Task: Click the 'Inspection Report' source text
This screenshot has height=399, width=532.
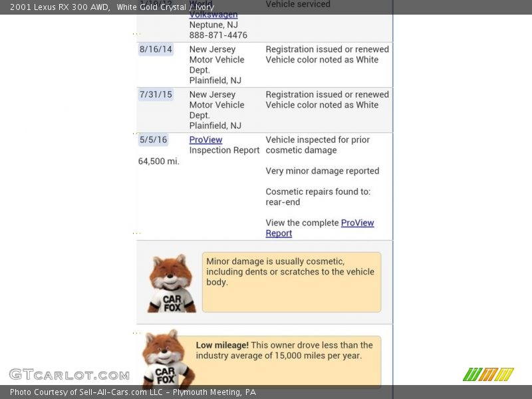Action: (x=224, y=150)
